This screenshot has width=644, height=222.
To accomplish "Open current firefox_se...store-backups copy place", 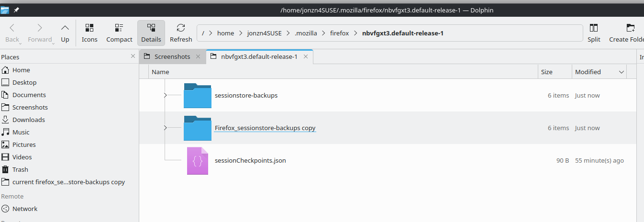I will (x=69, y=182).
